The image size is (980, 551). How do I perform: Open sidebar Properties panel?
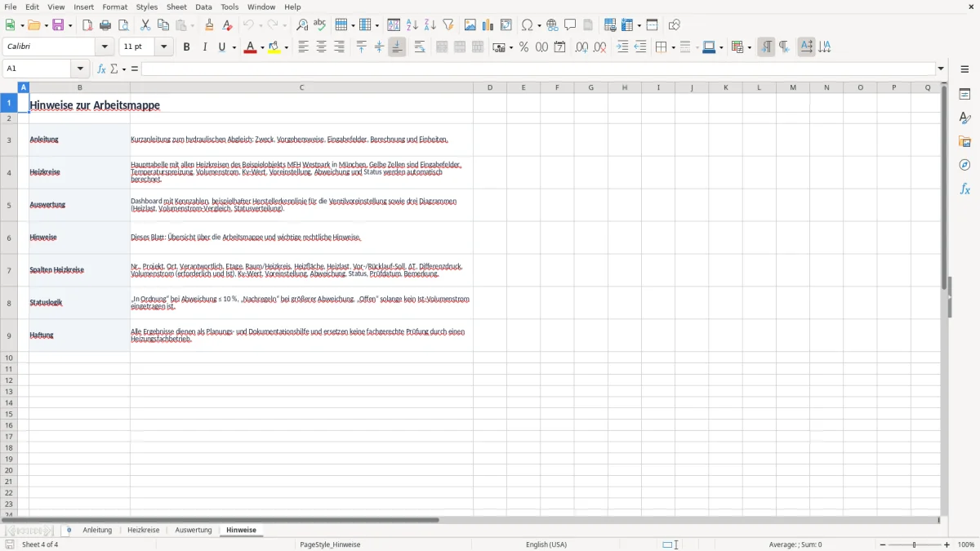pos(964,94)
